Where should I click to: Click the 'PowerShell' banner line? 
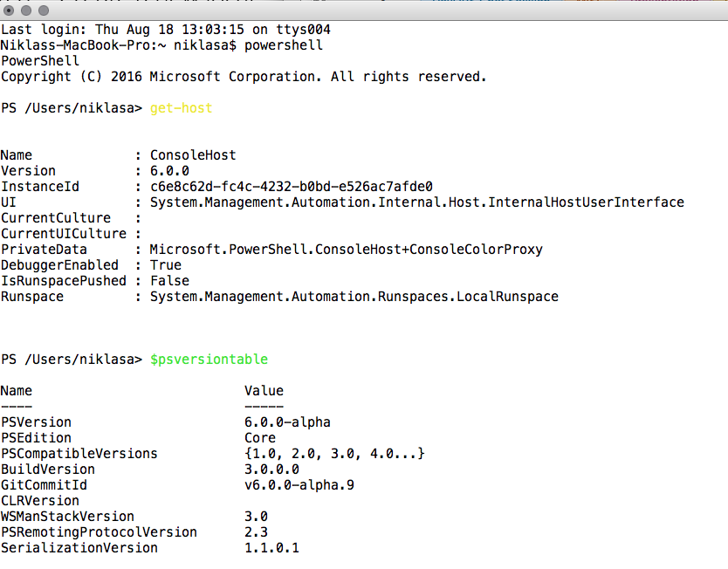40,61
